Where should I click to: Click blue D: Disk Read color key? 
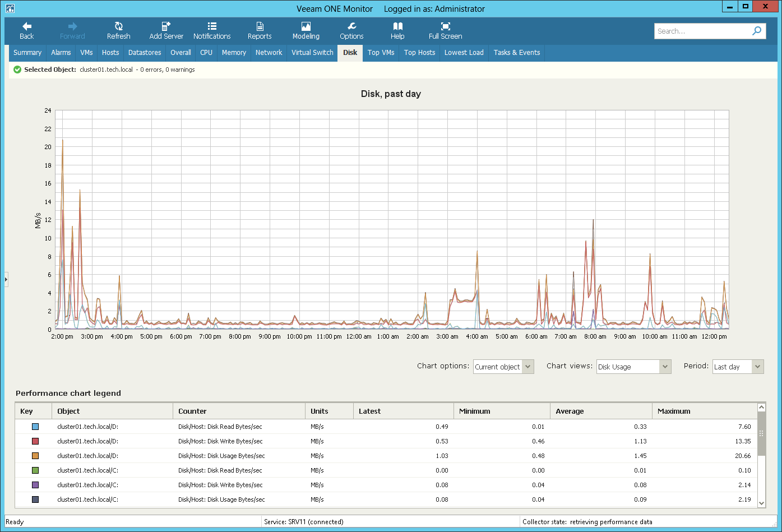click(35, 427)
